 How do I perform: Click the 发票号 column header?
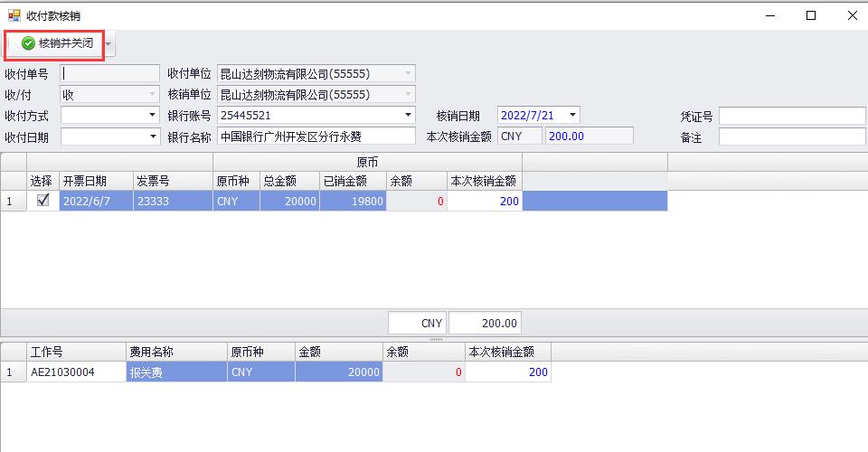pos(173,181)
